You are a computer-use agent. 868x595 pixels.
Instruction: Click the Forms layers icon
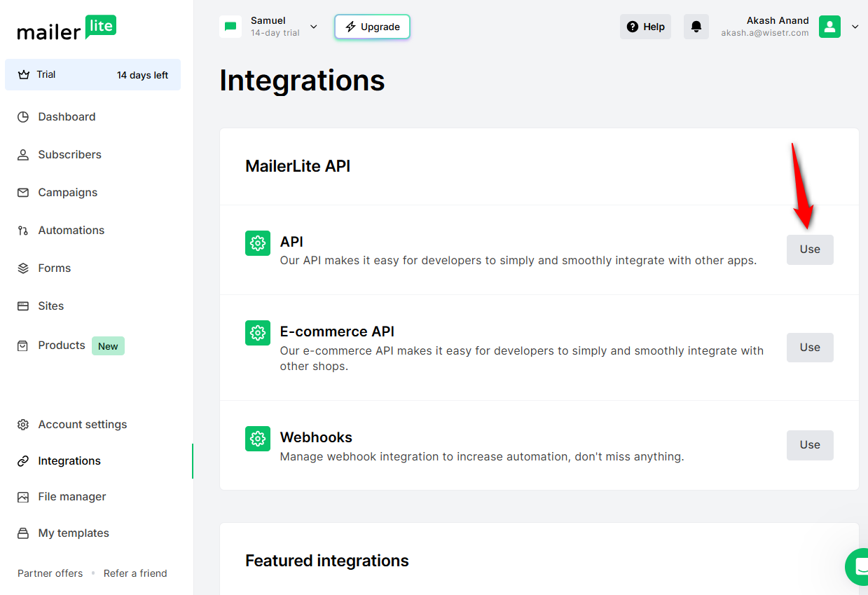coord(23,268)
